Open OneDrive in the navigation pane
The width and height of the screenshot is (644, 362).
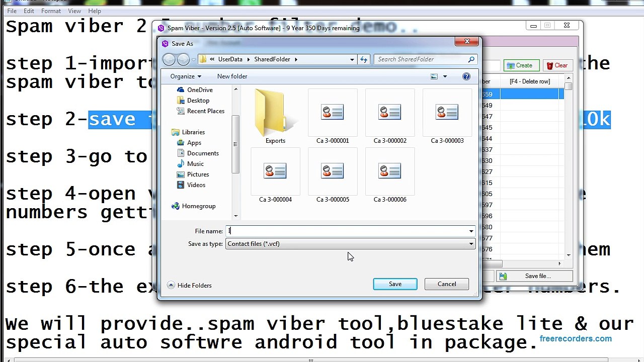[195, 90]
